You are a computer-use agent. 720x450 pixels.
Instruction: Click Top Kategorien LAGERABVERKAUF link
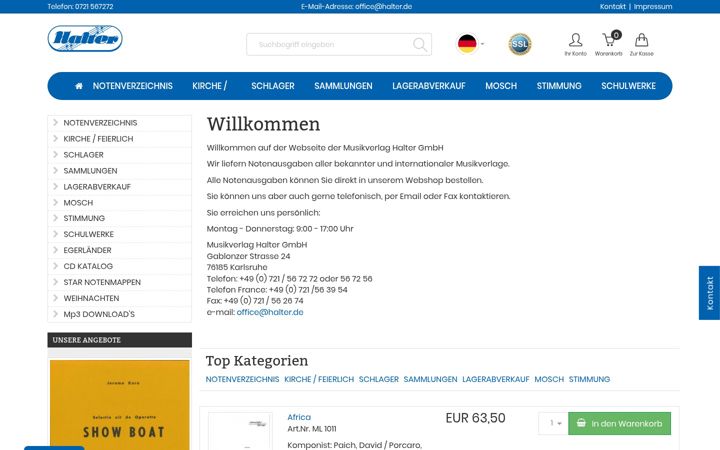(x=496, y=379)
